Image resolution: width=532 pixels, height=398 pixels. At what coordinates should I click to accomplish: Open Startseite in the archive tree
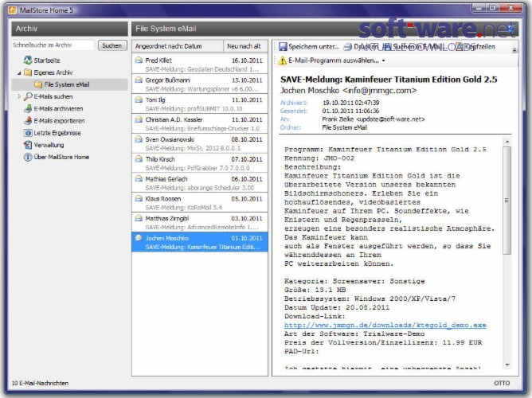pyautogui.click(x=47, y=60)
